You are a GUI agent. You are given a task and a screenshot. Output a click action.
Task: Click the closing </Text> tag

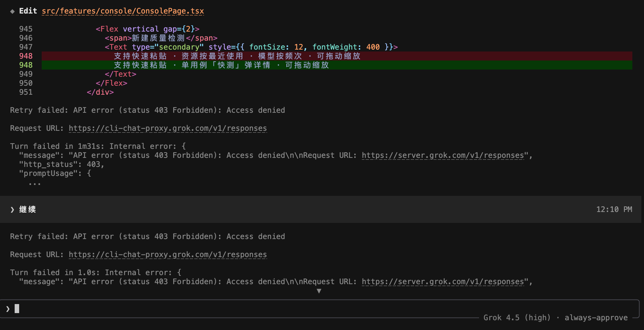[121, 74]
